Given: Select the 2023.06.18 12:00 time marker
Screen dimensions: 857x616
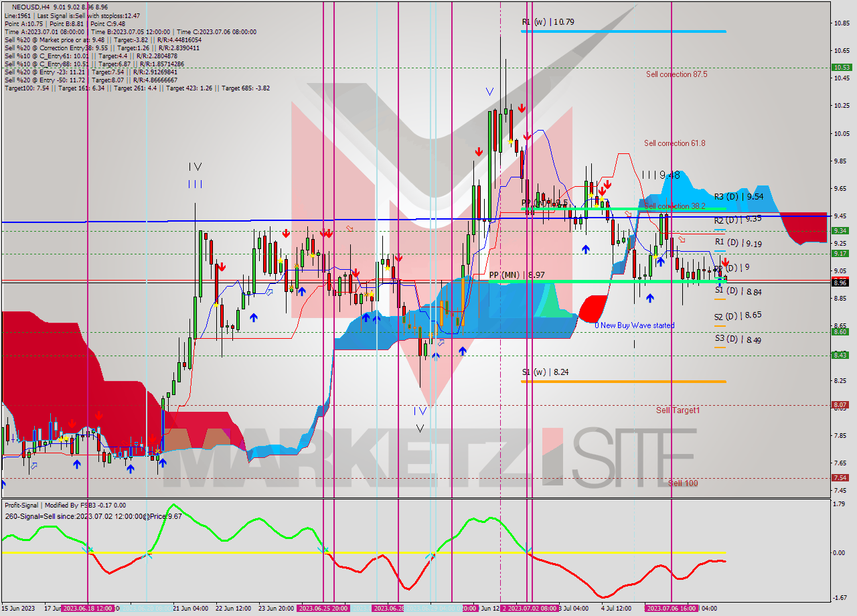Looking at the screenshot, I should point(87,609).
